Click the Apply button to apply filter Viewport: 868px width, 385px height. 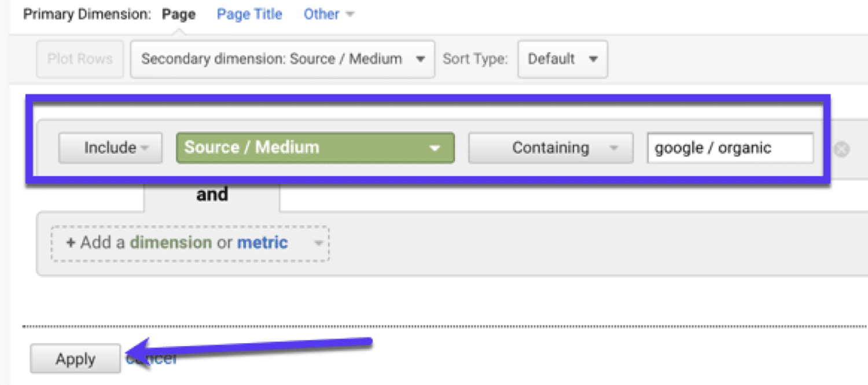coord(75,358)
